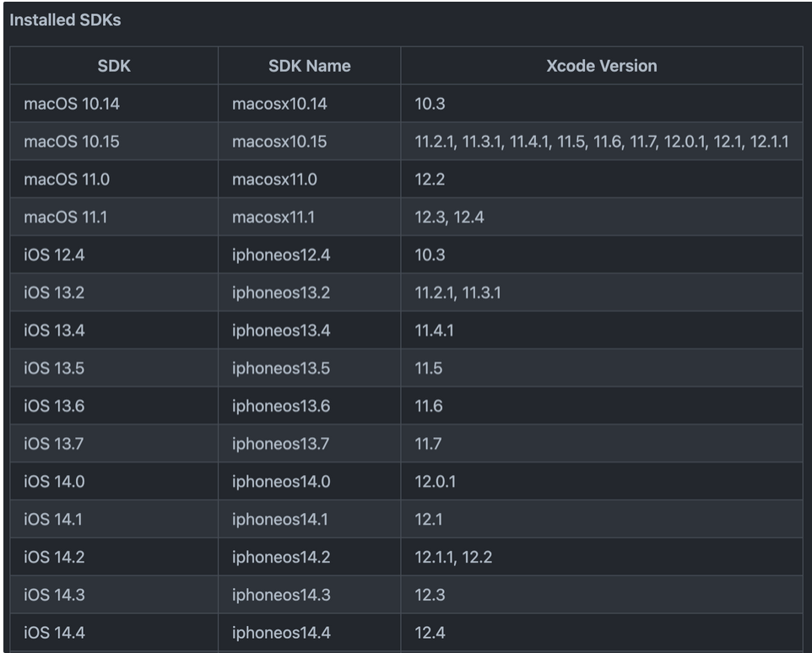812x653 pixels.
Task: Select the 'iphoneos13.6' cell
Action: 309,406
